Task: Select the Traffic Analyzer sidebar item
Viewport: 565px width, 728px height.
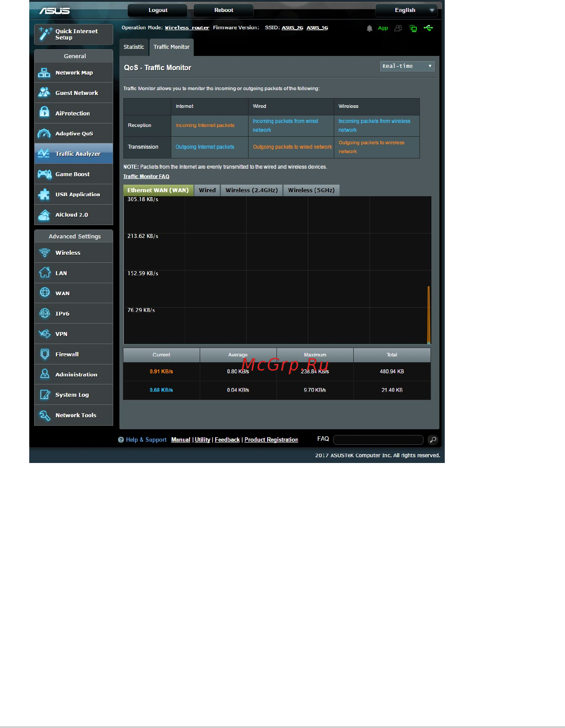Action: coord(74,154)
